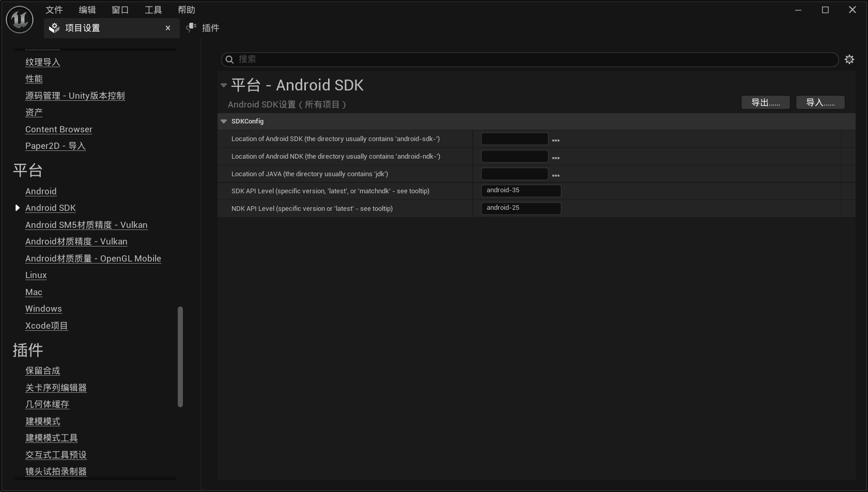Open 资产 settings link
Viewport: 868px width, 492px height.
click(34, 112)
